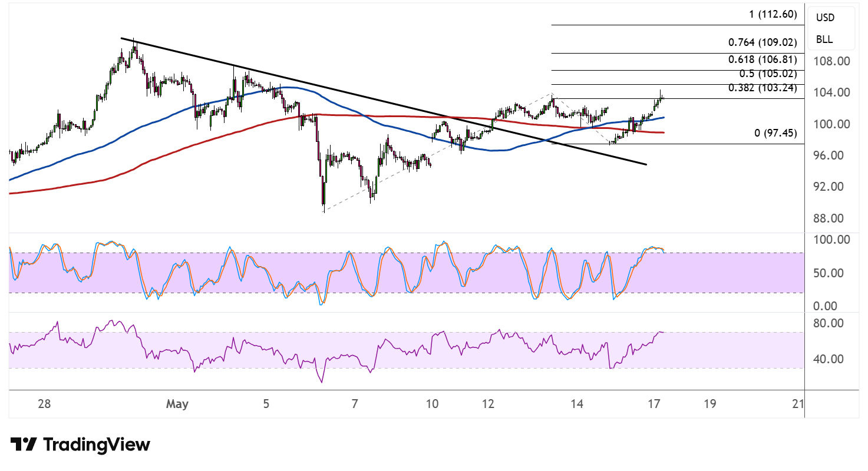
Task: Click the 12 date on time axis
Action: 488,404
